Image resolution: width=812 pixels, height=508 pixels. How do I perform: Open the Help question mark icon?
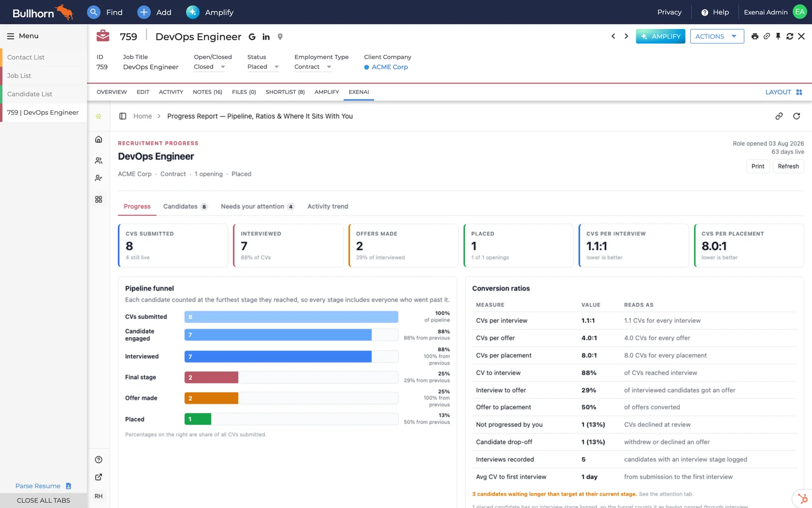pos(704,13)
